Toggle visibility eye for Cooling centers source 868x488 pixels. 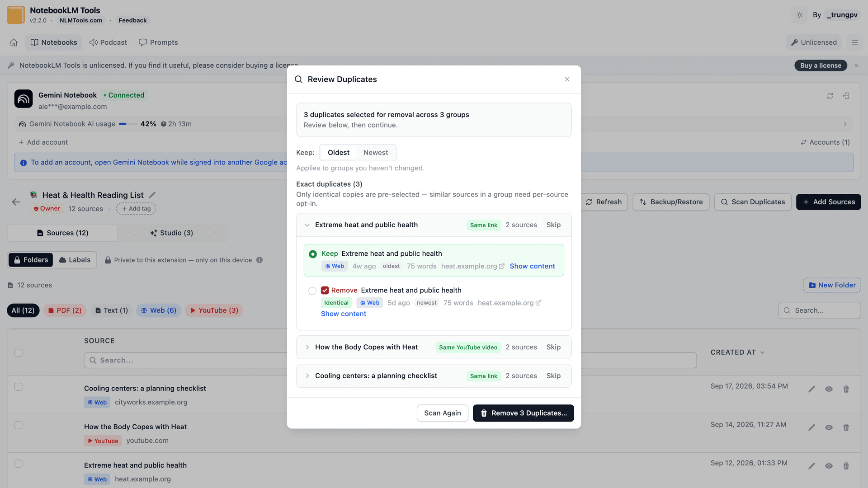pos(829,389)
